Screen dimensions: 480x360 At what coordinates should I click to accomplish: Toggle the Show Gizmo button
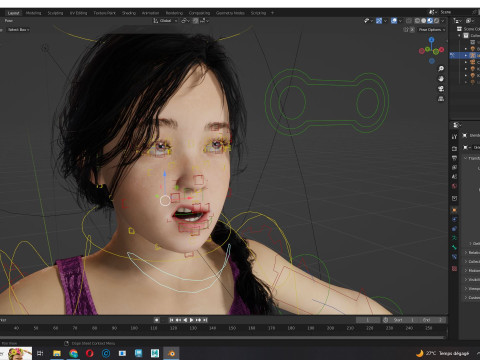tap(379, 21)
